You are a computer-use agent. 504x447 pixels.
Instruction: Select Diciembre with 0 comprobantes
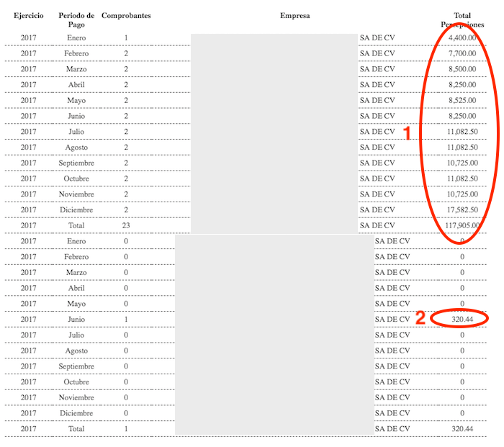(76, 413)
